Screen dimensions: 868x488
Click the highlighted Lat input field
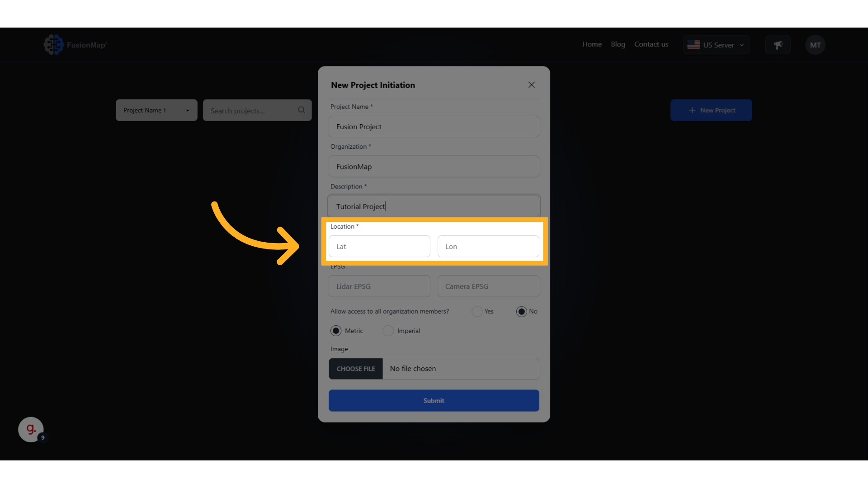[379, 246]
